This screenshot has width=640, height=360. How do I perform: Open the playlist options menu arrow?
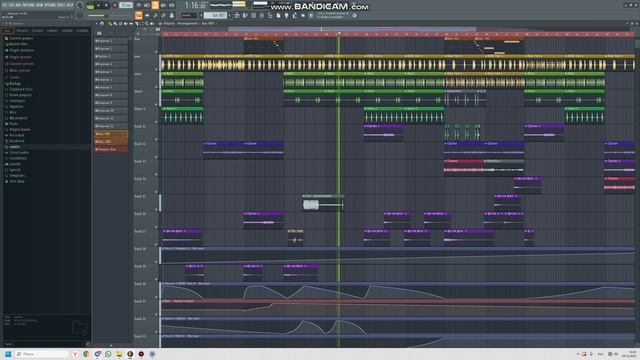(x=96, y=24)
